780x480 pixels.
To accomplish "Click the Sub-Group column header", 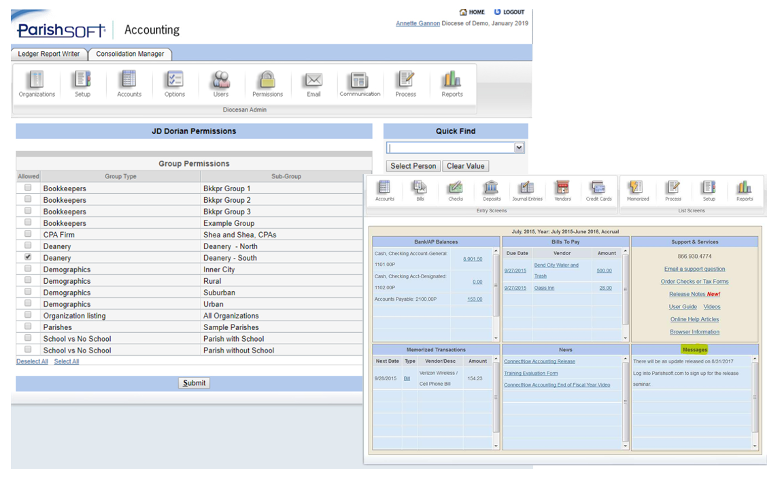I will coord(286,177).
